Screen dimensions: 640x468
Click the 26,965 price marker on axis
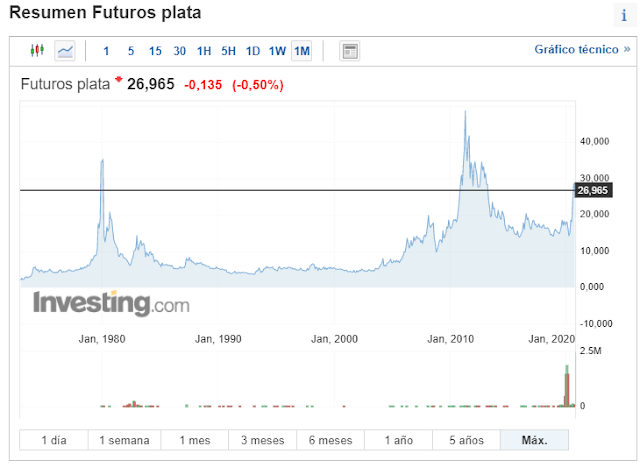(592, 190)
